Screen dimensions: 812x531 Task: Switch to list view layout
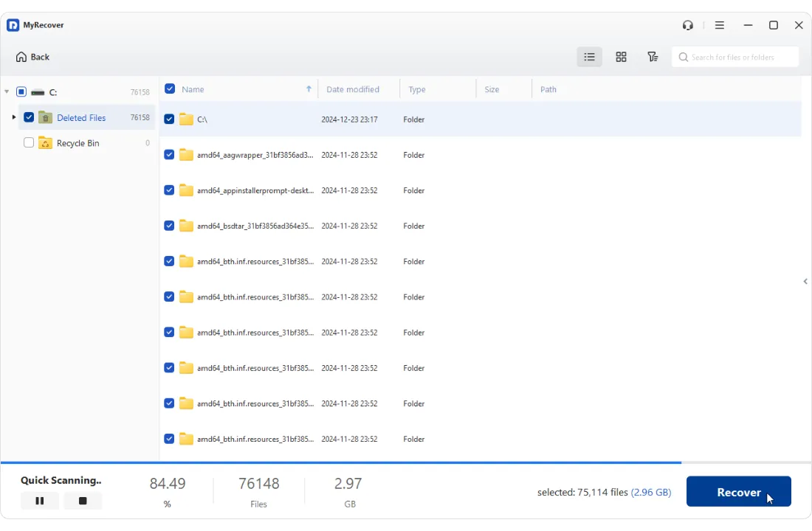point(589,57)
